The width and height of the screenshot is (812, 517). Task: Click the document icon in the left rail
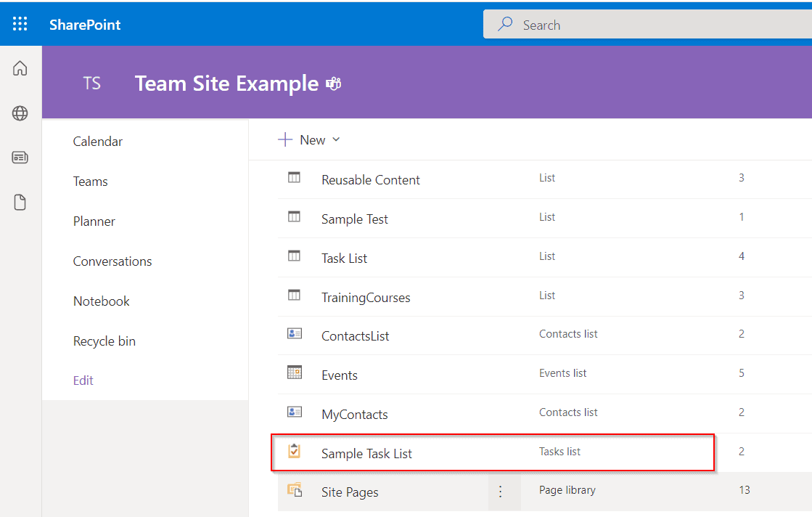(x=20, y=202)
